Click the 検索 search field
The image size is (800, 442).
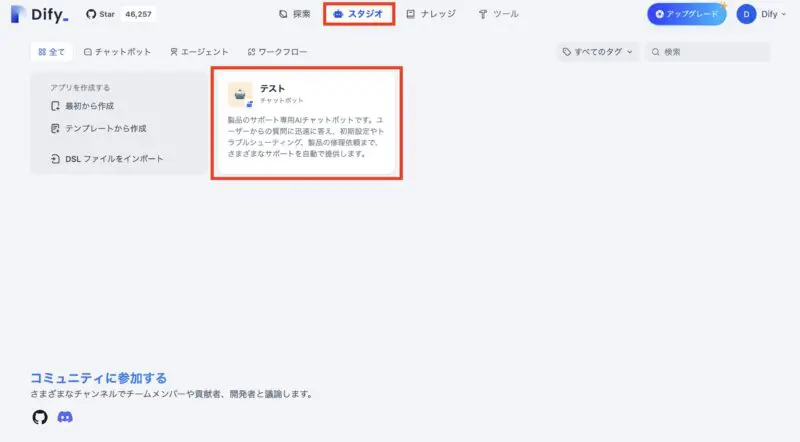(712, 52)
